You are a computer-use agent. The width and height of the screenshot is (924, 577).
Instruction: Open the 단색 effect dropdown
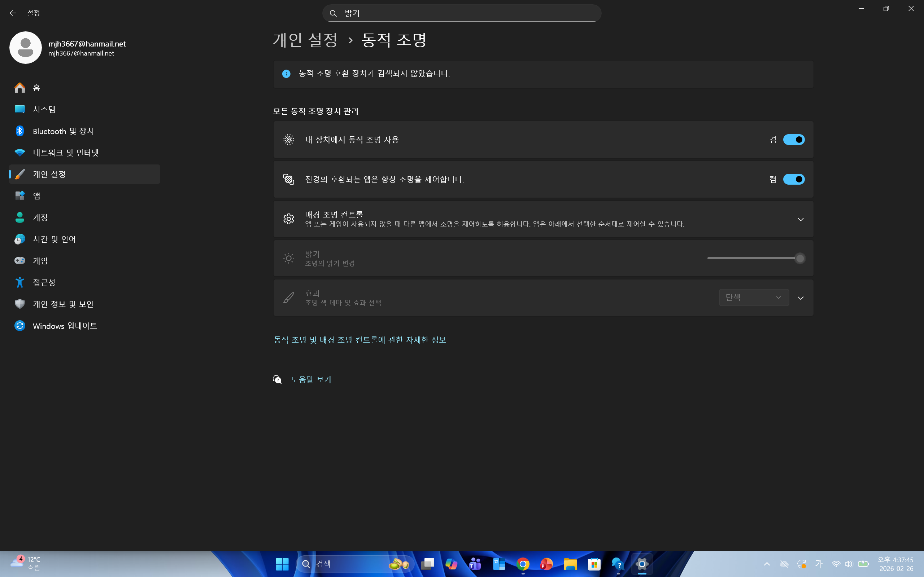(x=753, y=297)
